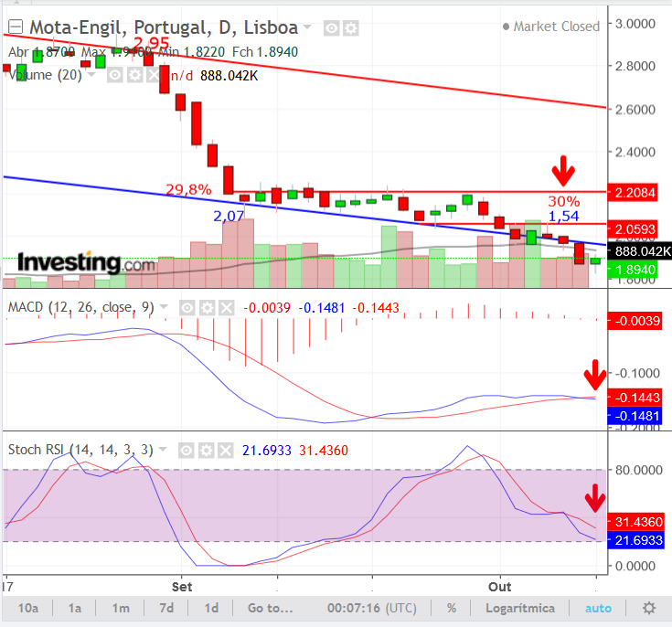Screen dimensions: 672x627
Task: Click the Fch 1.8940 close value
Action: [x=265, y=52]
